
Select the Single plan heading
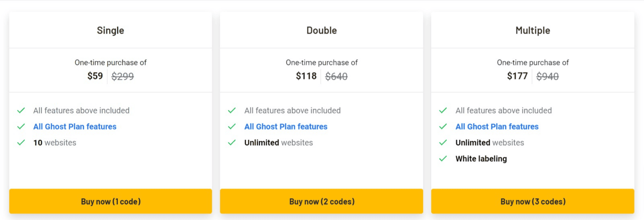tap(110, 30)
